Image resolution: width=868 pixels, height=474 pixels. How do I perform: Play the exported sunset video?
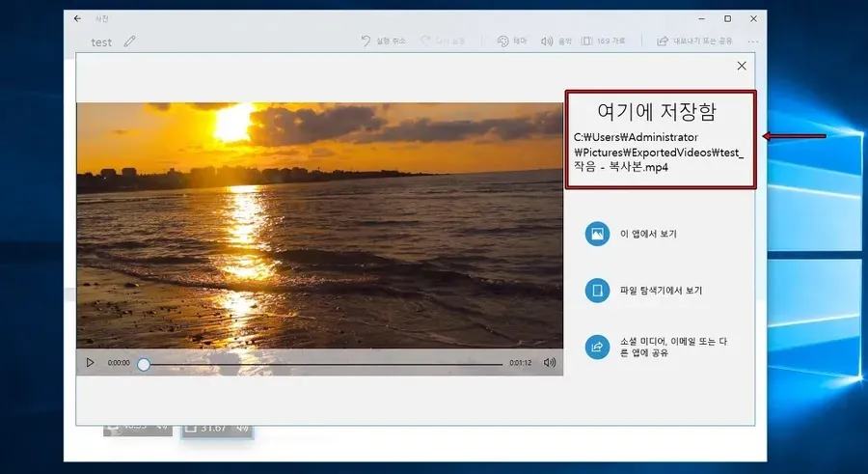point(90,363)
